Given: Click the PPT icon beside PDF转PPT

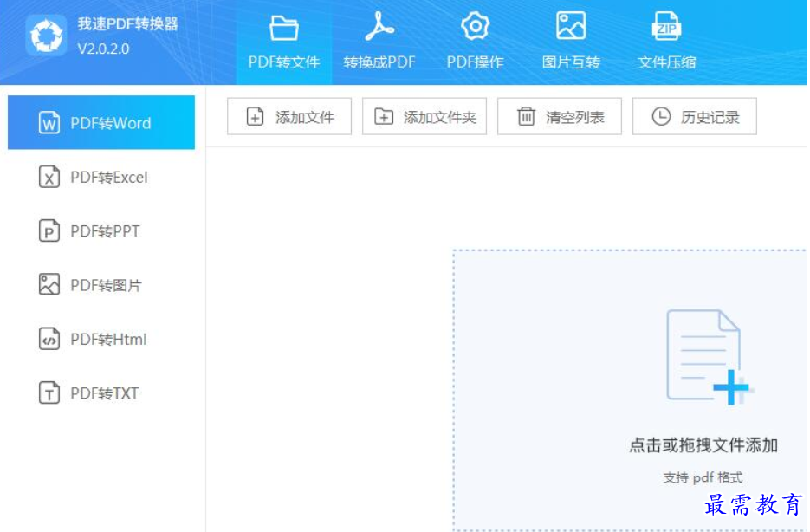Looking at the screenshot, I should [x=49, y=230].
